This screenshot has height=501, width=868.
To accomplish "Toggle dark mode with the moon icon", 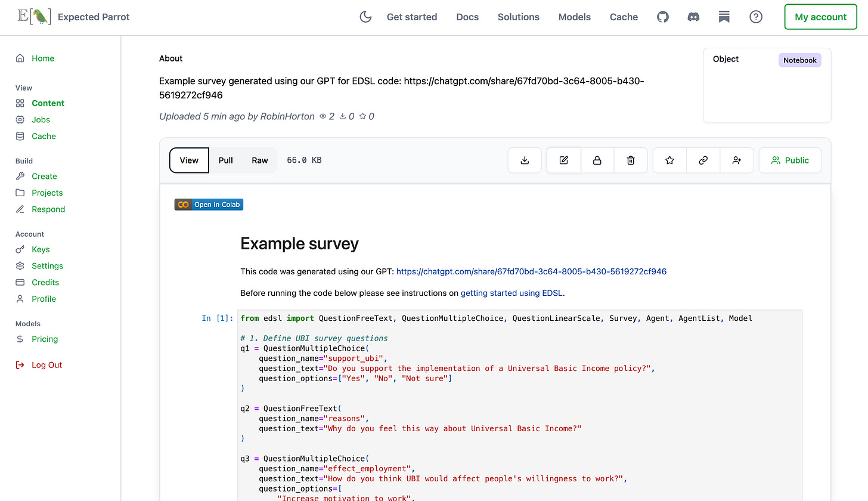I will (x=365, y=17).
